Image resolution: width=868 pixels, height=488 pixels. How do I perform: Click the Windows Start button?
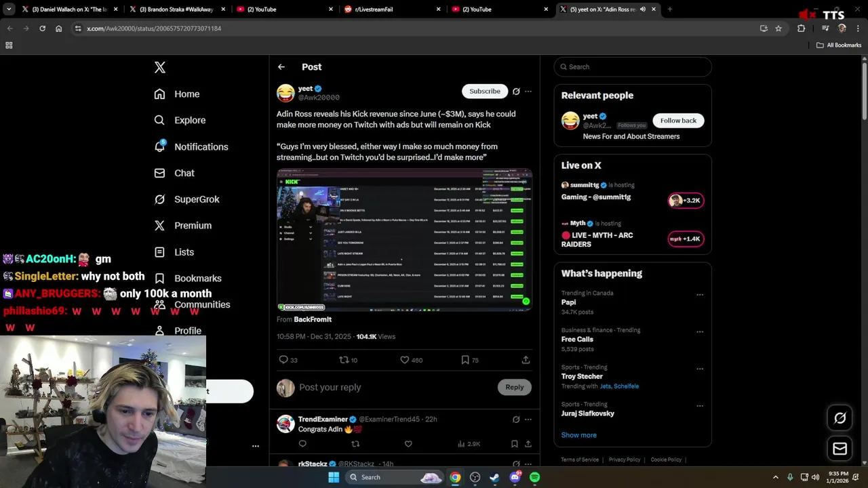click(x=334, y=477)
